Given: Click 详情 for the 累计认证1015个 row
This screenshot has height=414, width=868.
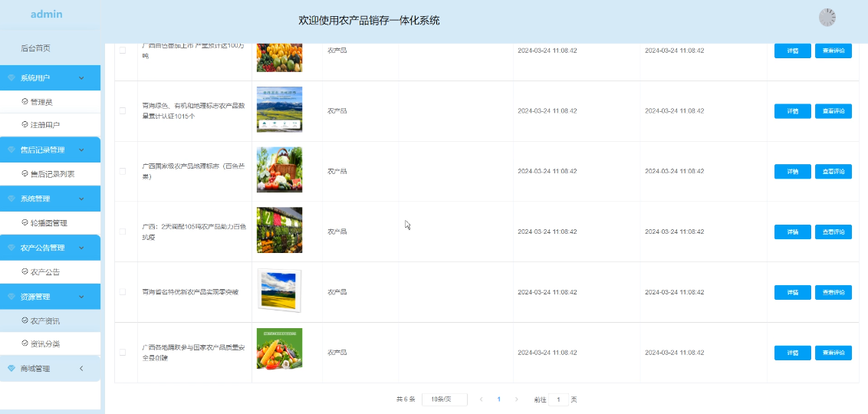Looking at the screenshot, I should 792,110.
